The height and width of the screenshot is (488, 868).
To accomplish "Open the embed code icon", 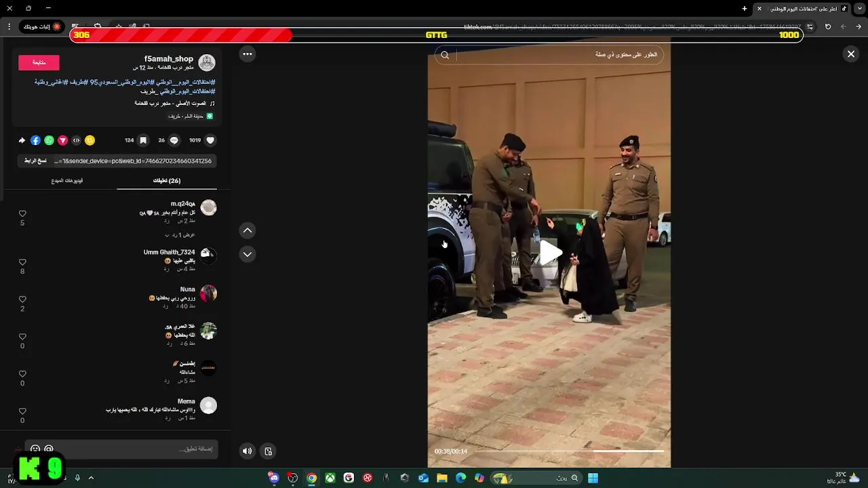I will [x=76, y=140].
